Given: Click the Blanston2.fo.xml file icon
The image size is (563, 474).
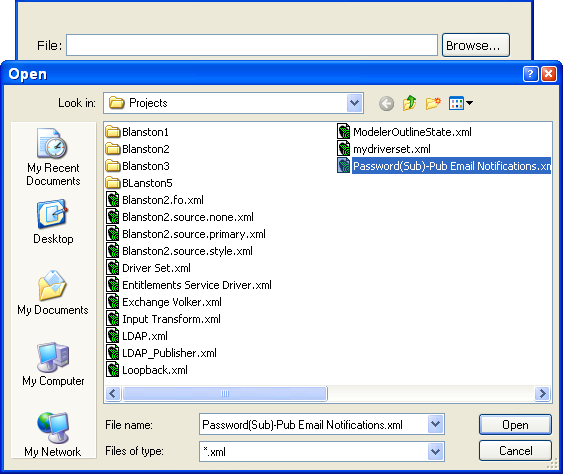Looking at the screenshot, I should tap(113, 200).
